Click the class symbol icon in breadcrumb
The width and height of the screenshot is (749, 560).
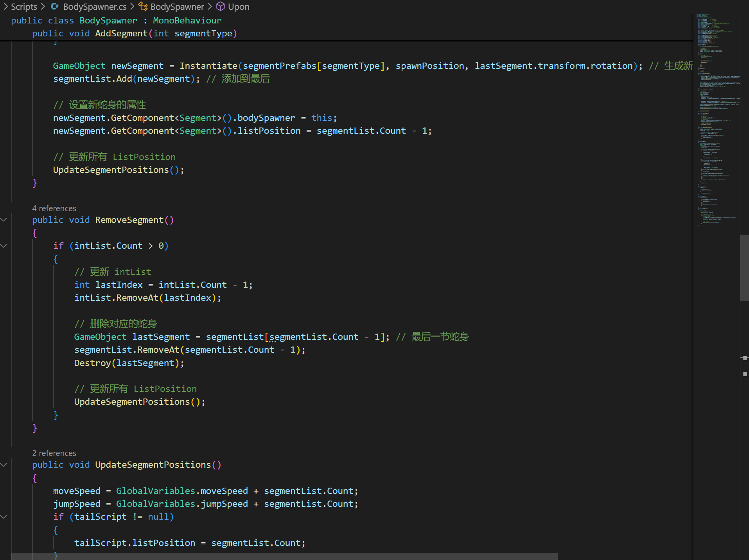(143, 7)
